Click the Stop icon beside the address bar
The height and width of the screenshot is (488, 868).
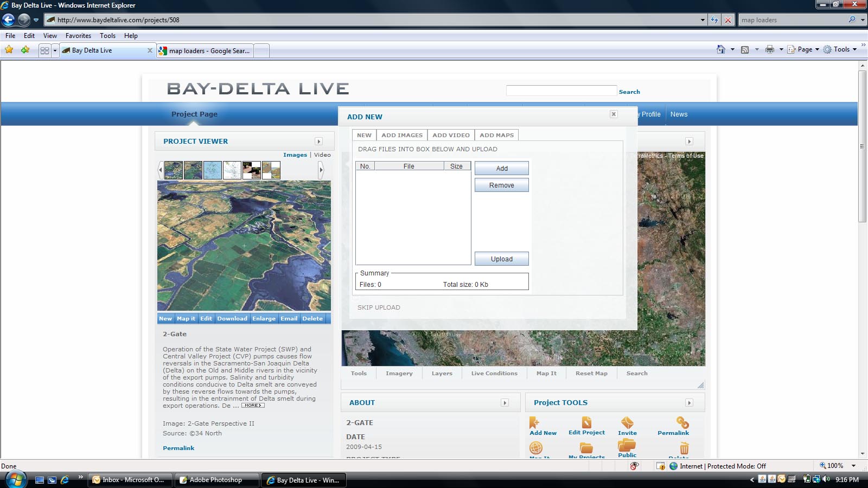click(728, 20)
